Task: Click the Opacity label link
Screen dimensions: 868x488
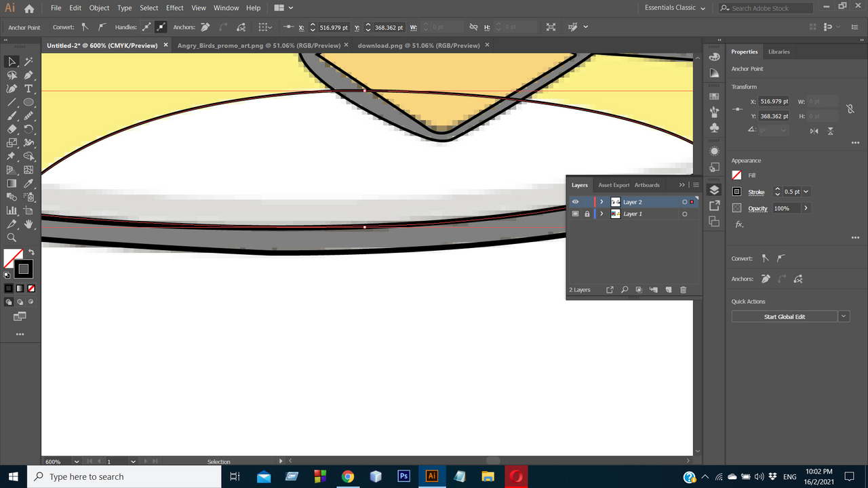Action: click(757, 208)
